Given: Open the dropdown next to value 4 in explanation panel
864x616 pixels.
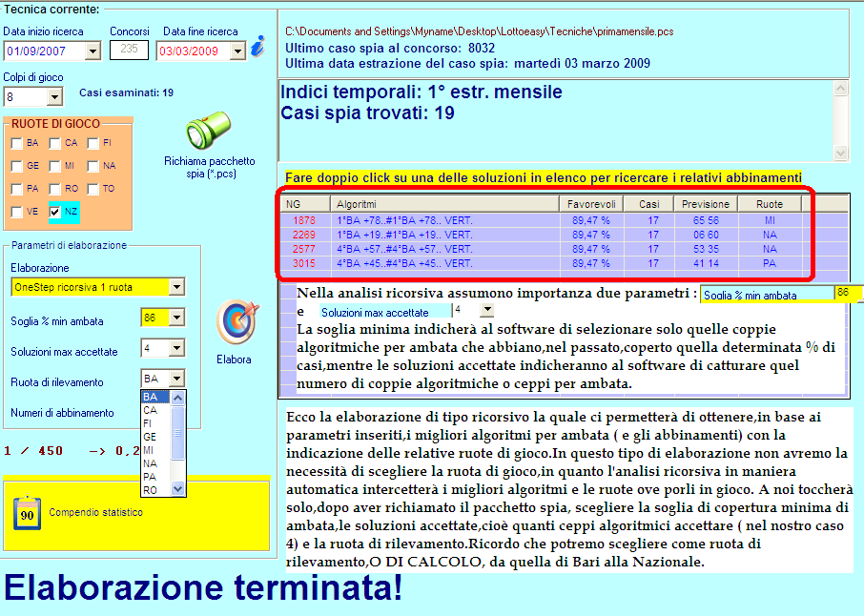Looking at the screenshot, I should coord(486,311).
